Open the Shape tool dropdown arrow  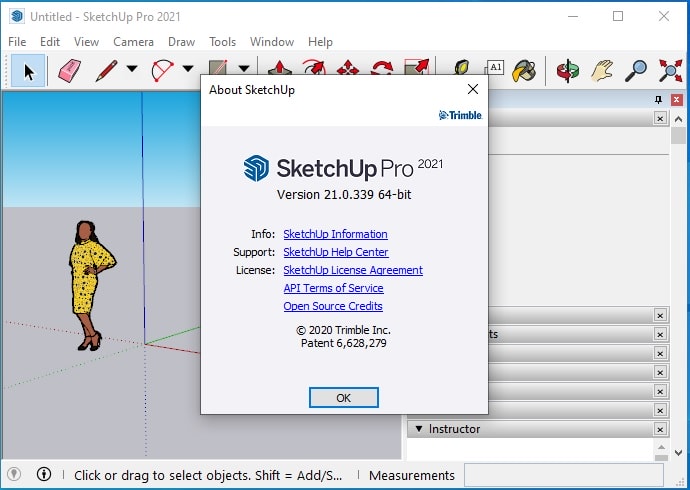[244, 69]
